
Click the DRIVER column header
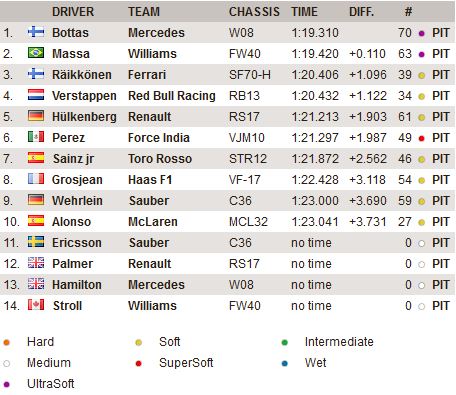[x=73, y=12]
